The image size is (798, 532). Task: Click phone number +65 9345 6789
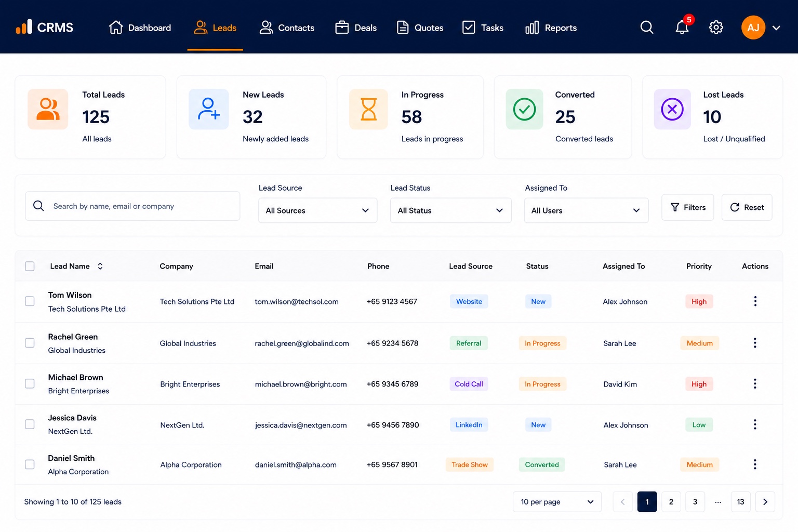click(x=392, y=384)
